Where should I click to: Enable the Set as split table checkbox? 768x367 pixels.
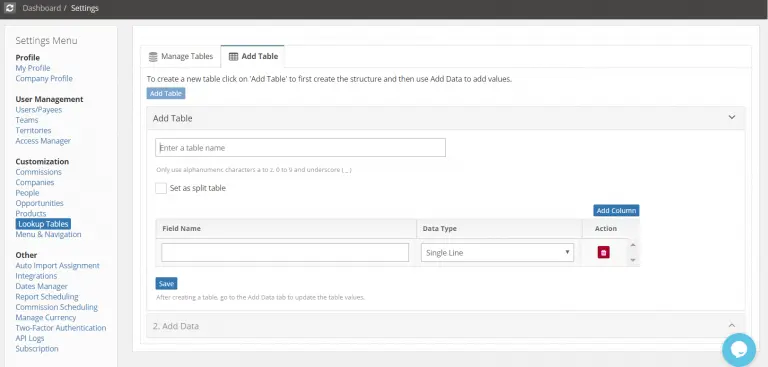pyautogui.click(x=161, y=188)
